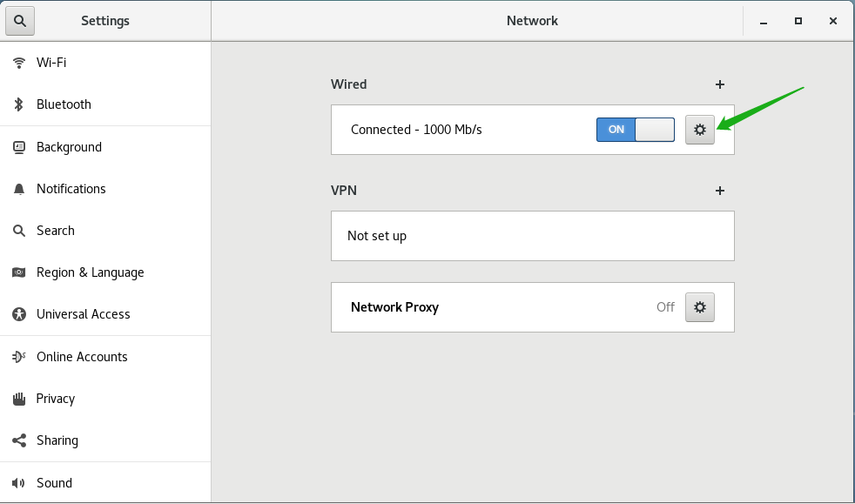The image size is (855, 504).
Task: Click the Background settings icon
Action: pos(18,146)
